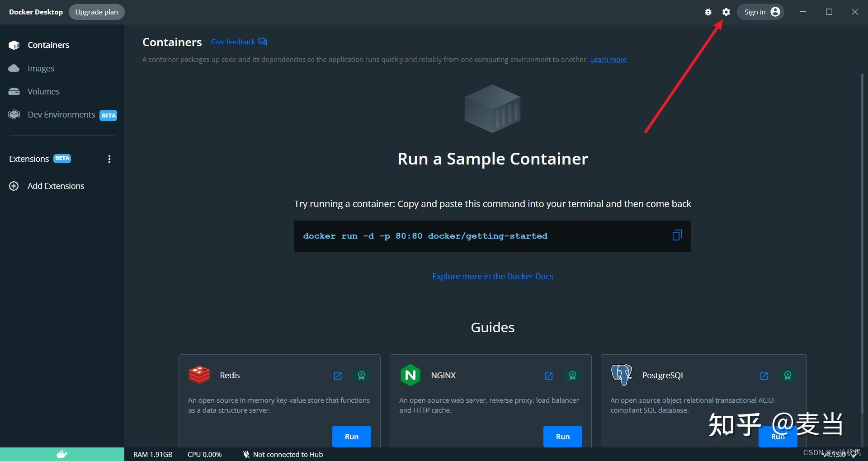Run the NGINX guide container

pyautogui.click(x=562, y=437)
